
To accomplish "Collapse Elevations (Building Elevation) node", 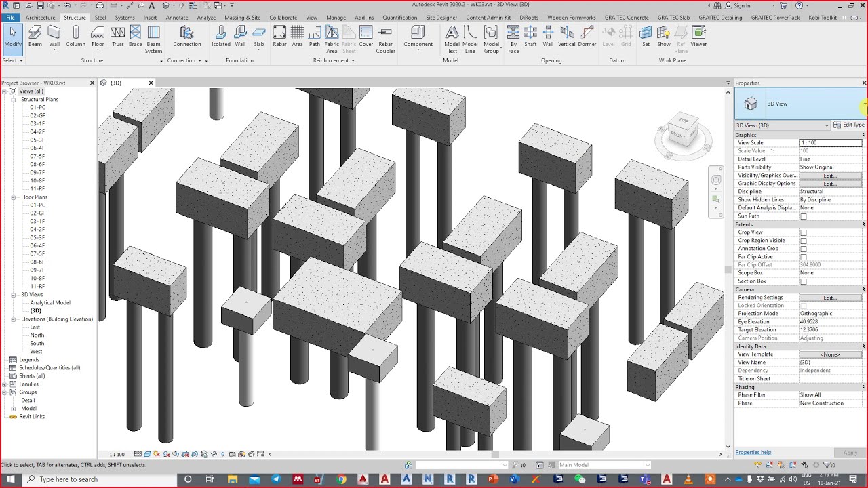I will point(13,319).
